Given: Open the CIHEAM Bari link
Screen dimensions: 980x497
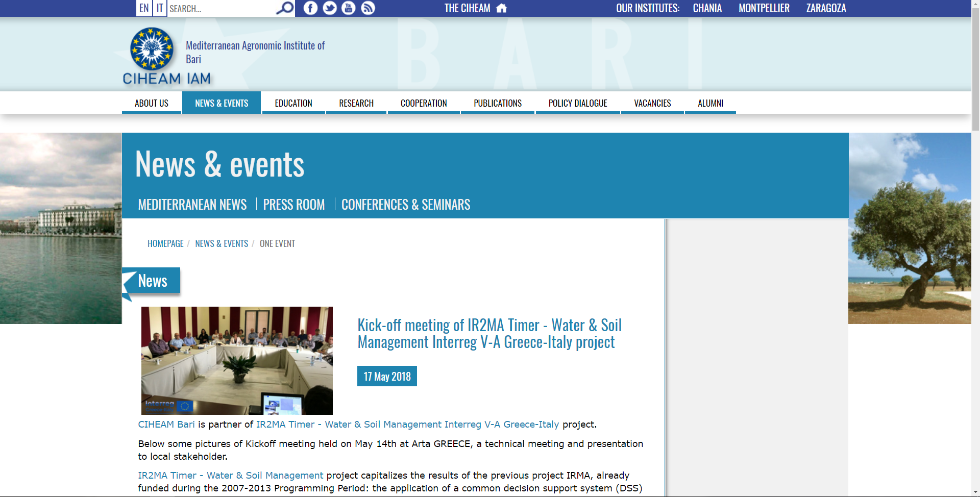Looking at the screenshot, I should [166, 424].
